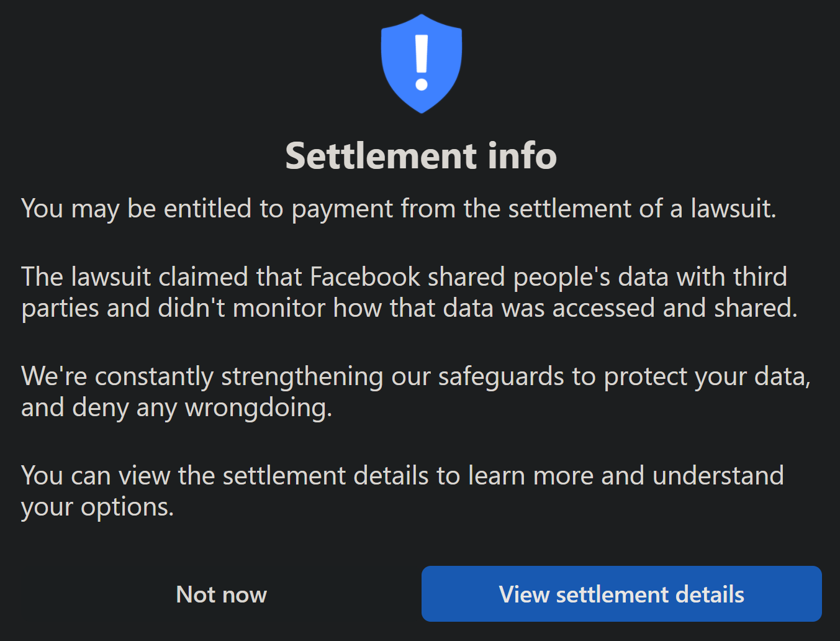The image size is (840, 641).
Task: Dismiss the dialog with Not now
Action: pyautogui.click(x=221, y=594)
